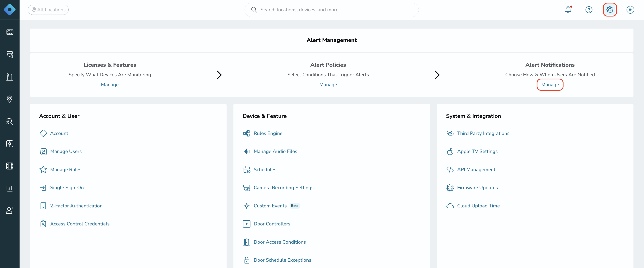Open Camera Recording Settings

tap(283, 187)
